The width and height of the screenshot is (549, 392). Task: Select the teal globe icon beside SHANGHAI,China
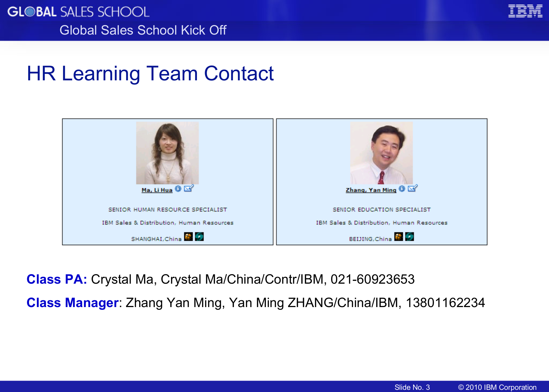[x=200, y=237]
